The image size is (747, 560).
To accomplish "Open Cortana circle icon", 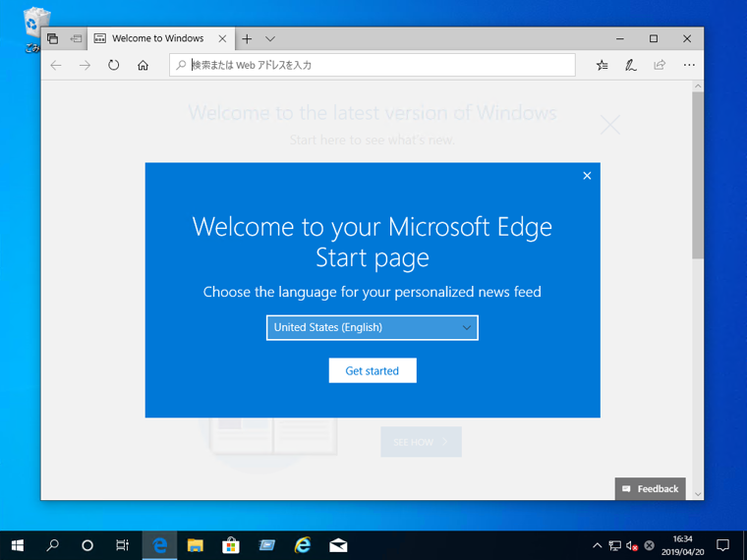I will [87, 545].
